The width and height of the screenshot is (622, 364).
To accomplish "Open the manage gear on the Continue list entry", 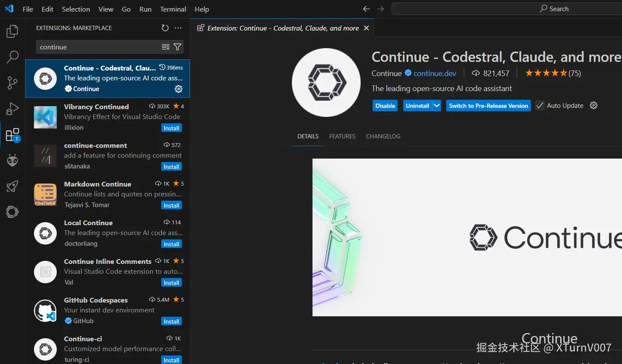I will (178, 89).
